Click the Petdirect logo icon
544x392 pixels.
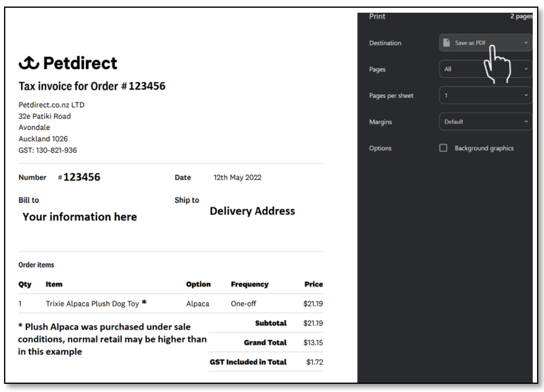pyautogui.click(x=29, y=63)
